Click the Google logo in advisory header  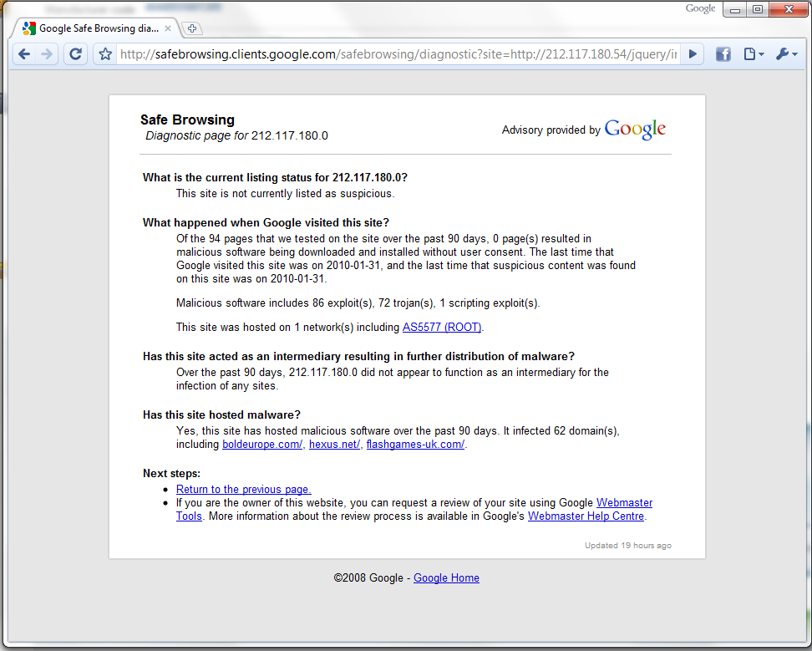point(635,130)
